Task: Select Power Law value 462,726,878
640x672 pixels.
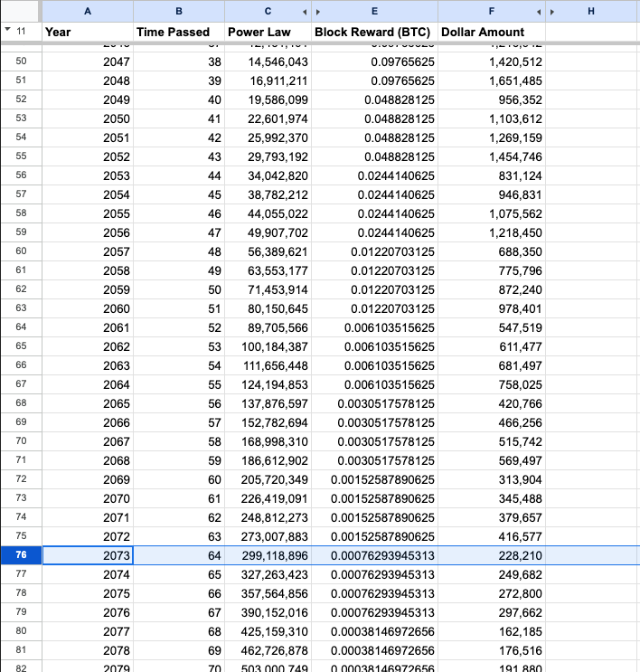Action: click(x=268, y=650)
